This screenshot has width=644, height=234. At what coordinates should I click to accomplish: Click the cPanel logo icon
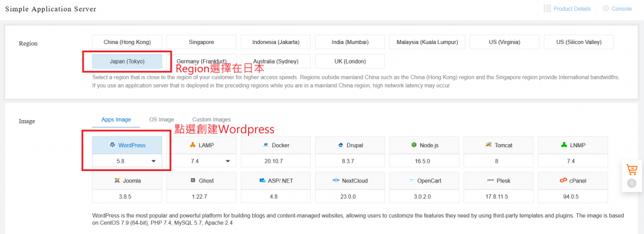tap(563, 181)
